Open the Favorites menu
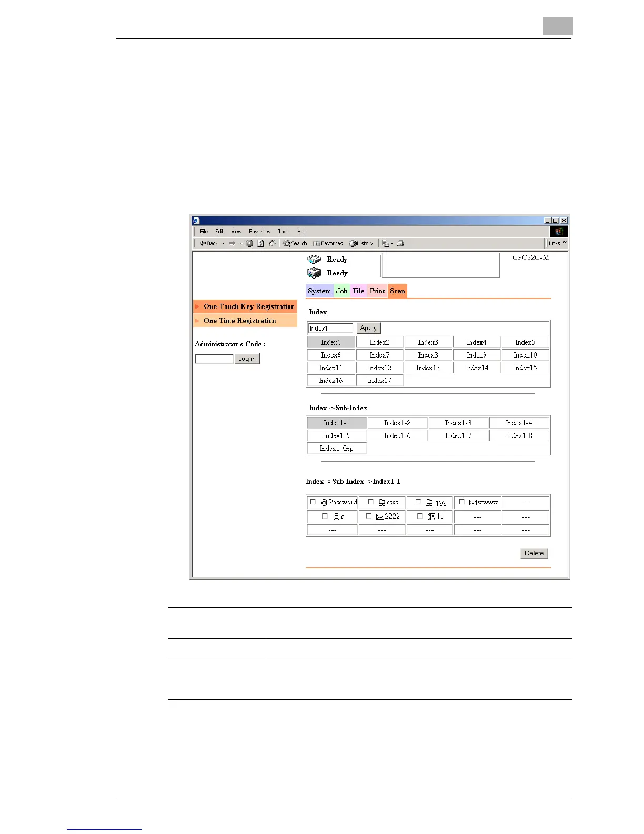This screenshot has height=834, width=644. [259, 231]
